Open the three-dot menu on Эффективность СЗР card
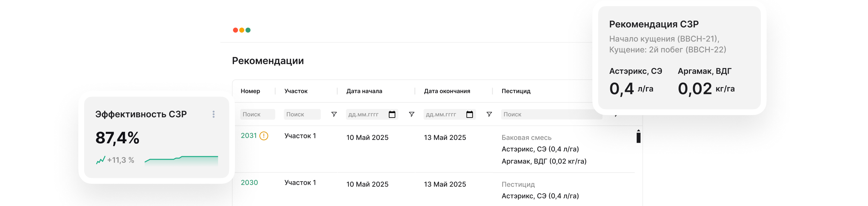This screenshot has height=206, width=868. click(x=214, y=114)
